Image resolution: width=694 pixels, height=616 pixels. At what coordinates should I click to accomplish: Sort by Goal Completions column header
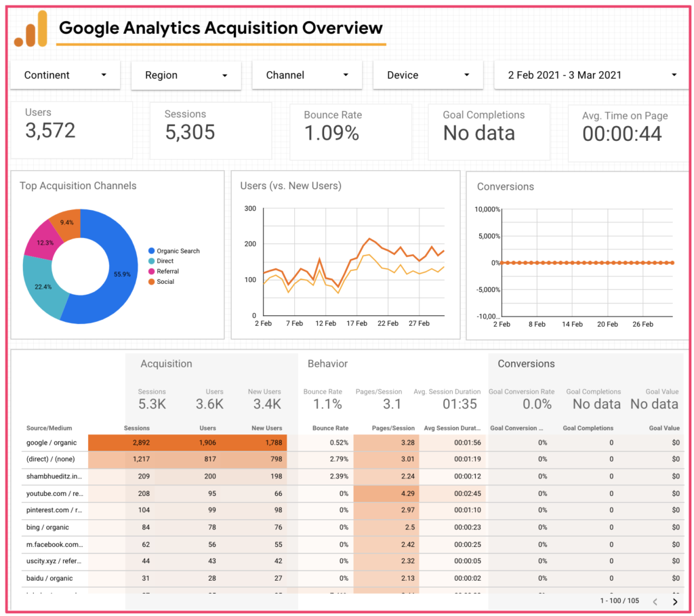588,428
